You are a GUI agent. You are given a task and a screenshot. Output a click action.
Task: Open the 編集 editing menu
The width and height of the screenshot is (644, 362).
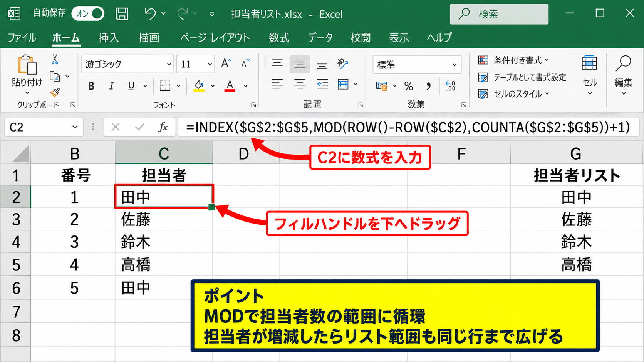[x=623, y=75]
